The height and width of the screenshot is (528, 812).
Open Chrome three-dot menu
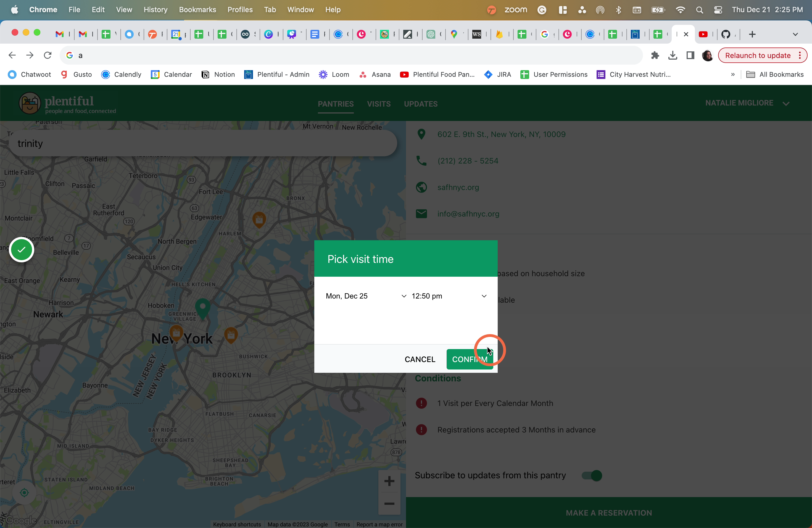coord(800,55)
